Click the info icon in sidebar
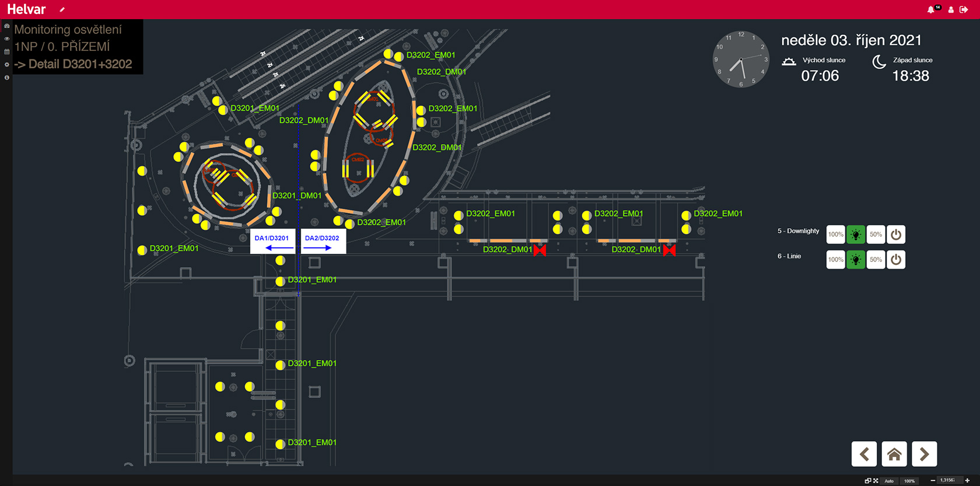The image size is (980, 486). click(x=6, y=78)
